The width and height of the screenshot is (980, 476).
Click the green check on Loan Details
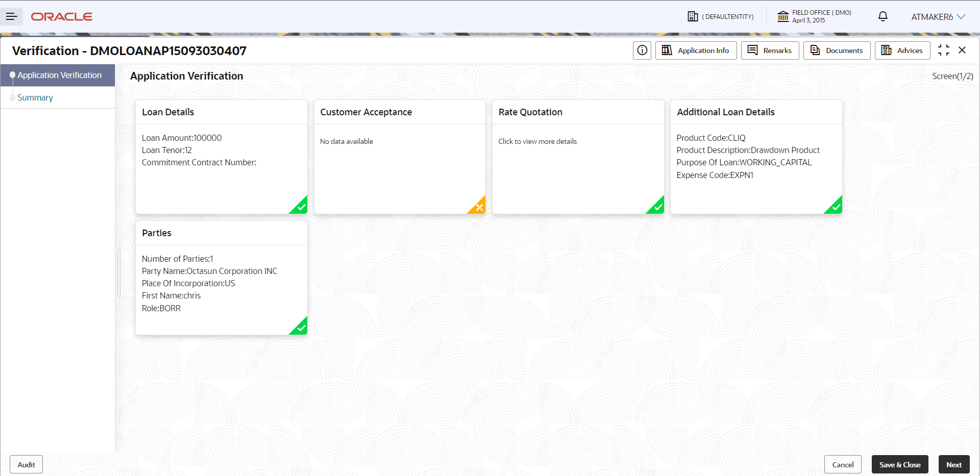point(301,207)
